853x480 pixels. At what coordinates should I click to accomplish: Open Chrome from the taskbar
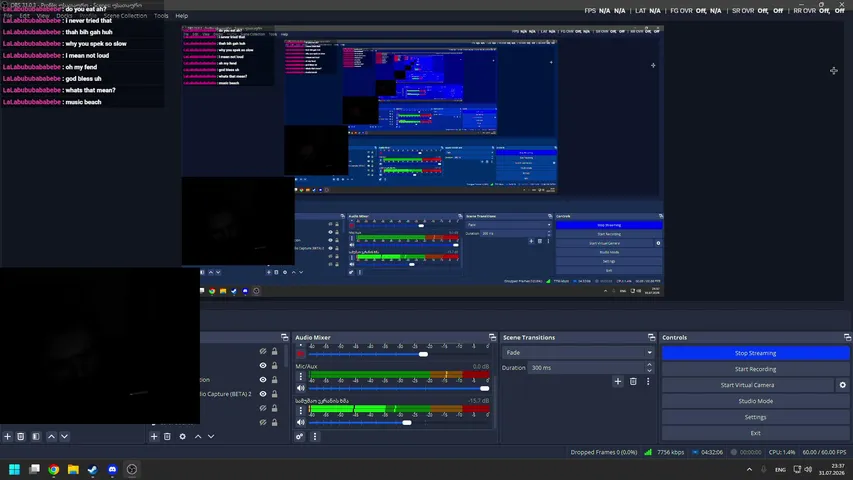pos(53,470)
